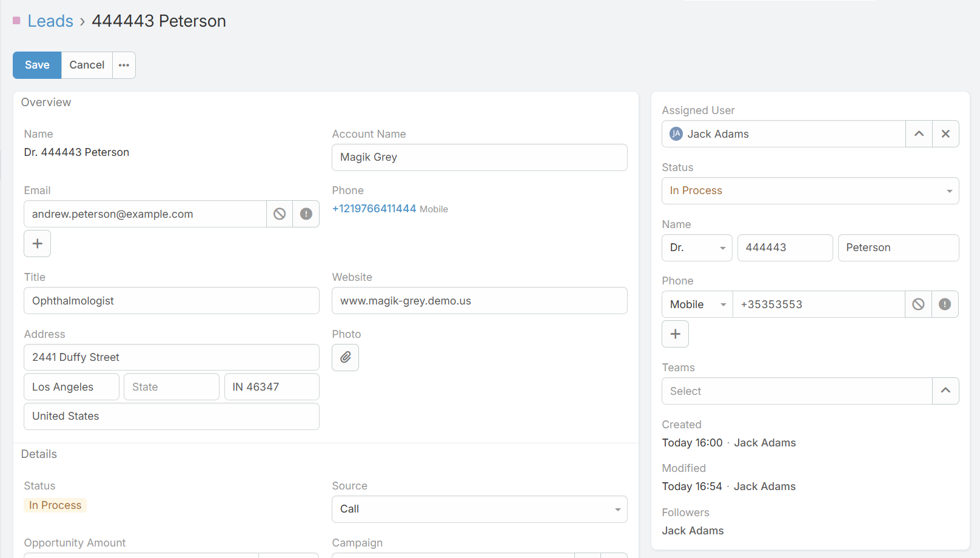Mark email address as invalid
This screenshot has width=980, height=558.
[306, 214]
